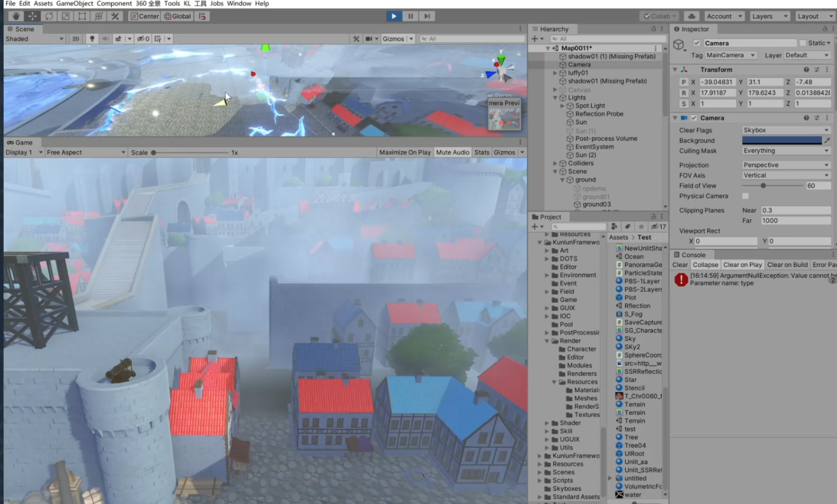Click the Hierarchy add (+) button
This screenshot has width=837, height=504.
[x=535, y=38]
